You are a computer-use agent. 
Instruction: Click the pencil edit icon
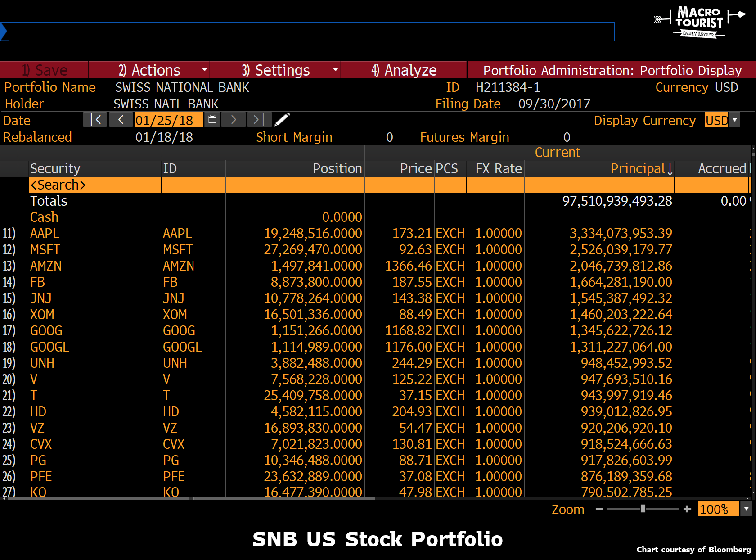point(282,120)
